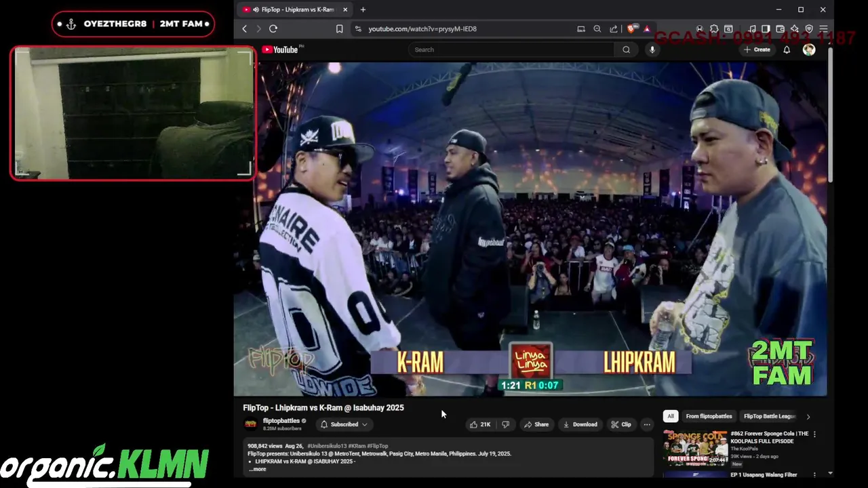
Task: Open options for Forever Sponge Cola video
Action: pos(814,434)
